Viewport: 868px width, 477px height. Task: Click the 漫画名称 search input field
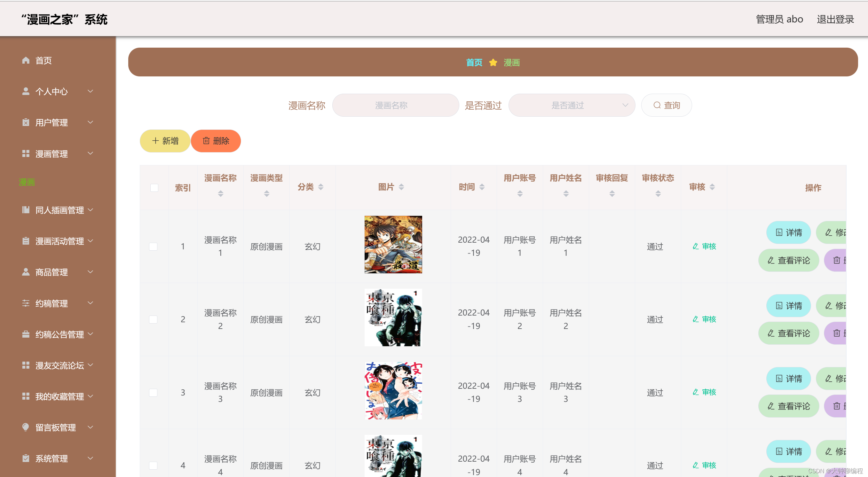pos(395,106)
